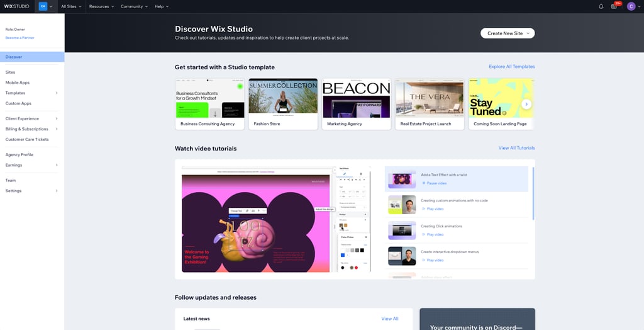Play the interactive dropdown menus video

(x=433, y=261)
